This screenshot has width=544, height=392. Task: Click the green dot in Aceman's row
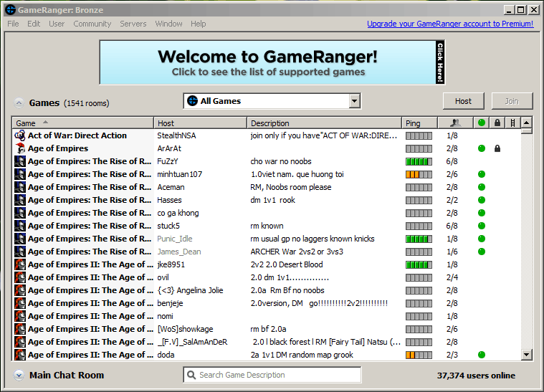[x=481, y=187]
